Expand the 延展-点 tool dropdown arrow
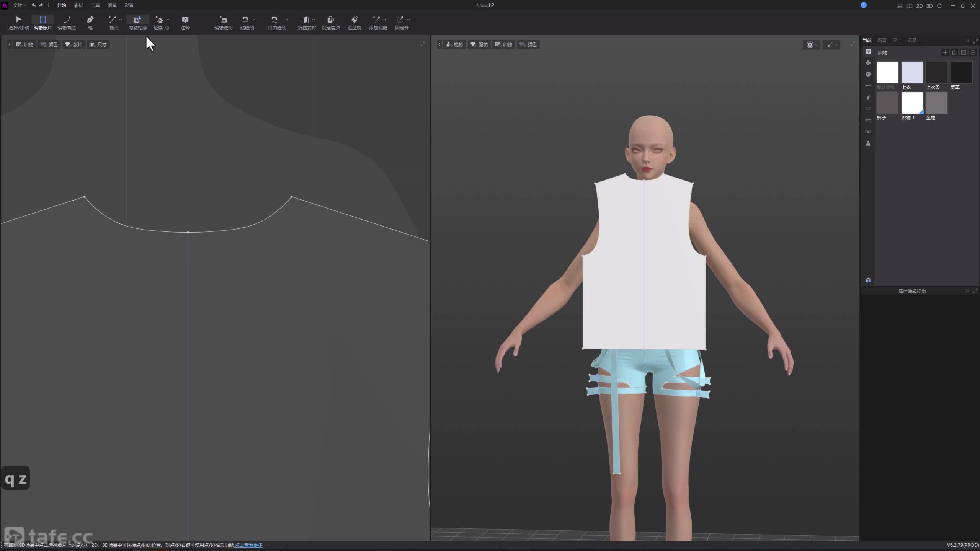 pos(168,20)
